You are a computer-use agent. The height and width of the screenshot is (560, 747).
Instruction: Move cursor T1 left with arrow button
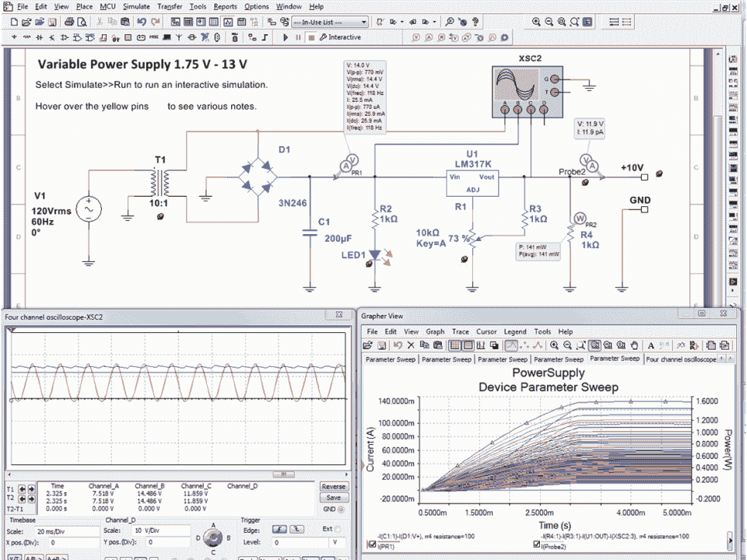pos(22,489)
